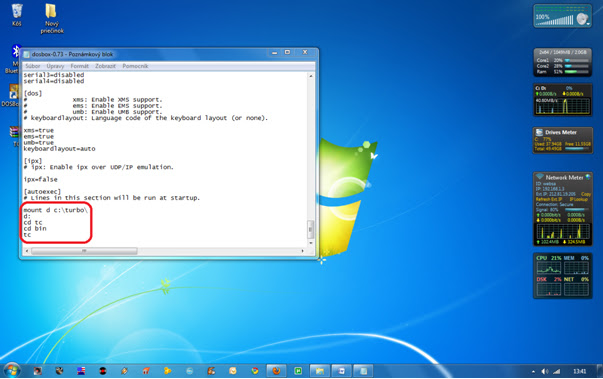The height and width of the screenshot is (379, 603).
Task: Click the 'xms=true' line
Action: point(38,130)
